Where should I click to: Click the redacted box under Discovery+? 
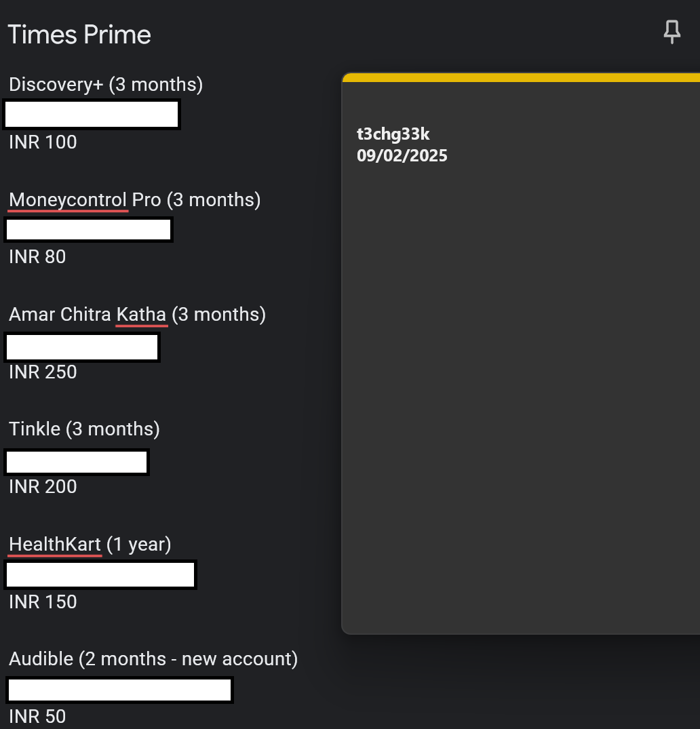point(92,115)
